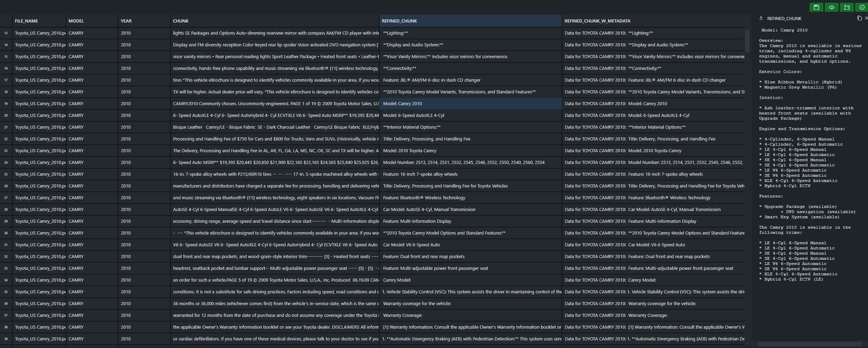Select row number 19
Viewport: 868px width, 348px height.
[x=6, y=104]
